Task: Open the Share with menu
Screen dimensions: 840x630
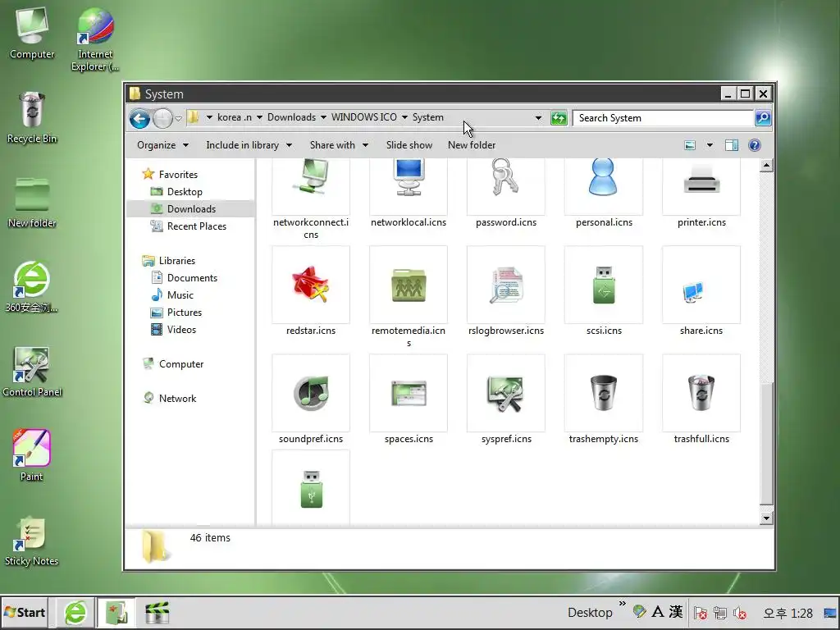Action: (x=339, y=145)
